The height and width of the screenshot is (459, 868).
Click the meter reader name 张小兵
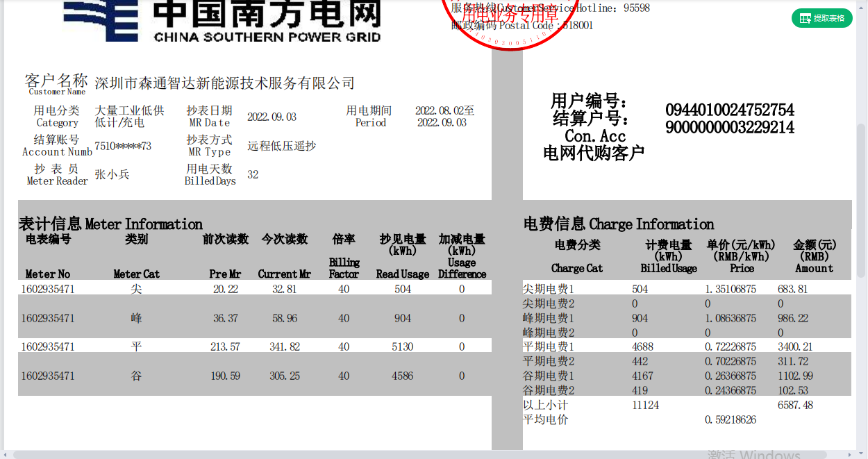point(112,174)
